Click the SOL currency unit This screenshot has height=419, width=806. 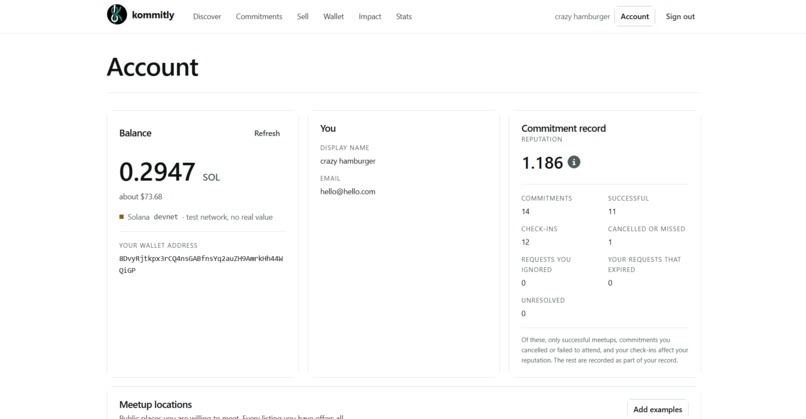[211, 177]
